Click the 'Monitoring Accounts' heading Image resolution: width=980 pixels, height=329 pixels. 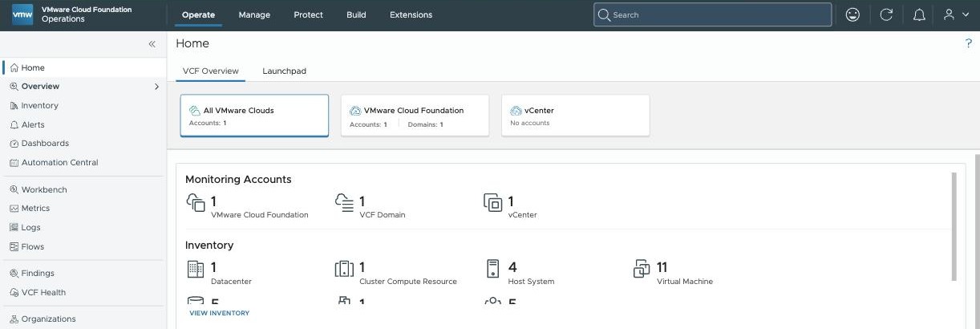coord(238,180)
